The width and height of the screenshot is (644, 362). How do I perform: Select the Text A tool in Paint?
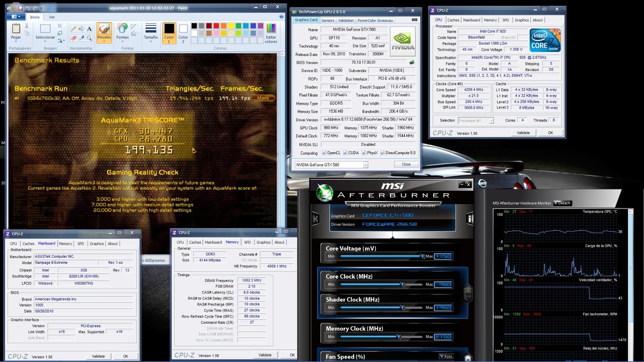(x=89, y=29)
